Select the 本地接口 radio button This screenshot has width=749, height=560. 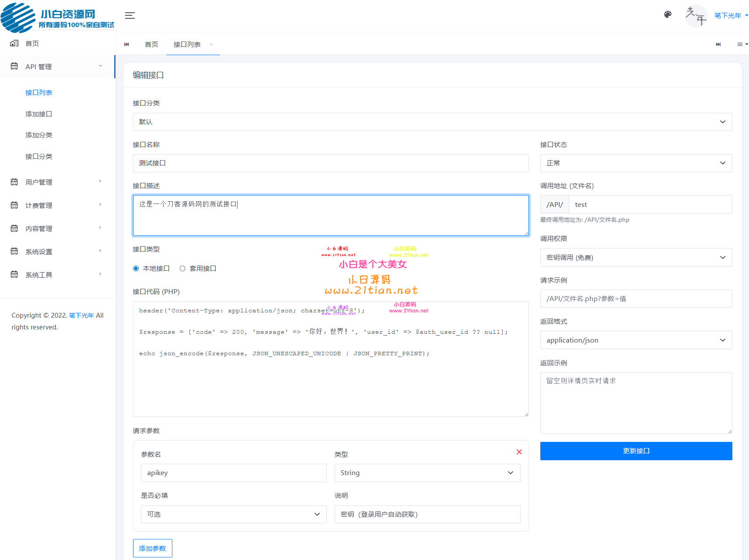tap(136, 268)
